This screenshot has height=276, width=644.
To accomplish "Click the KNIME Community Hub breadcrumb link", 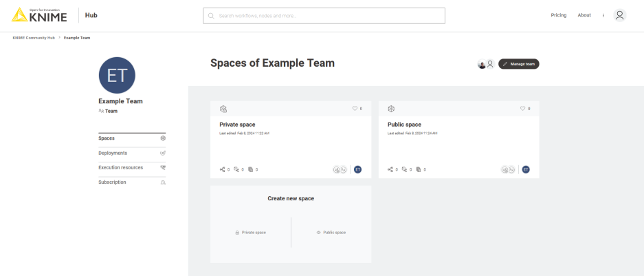I will coord(34,38).
